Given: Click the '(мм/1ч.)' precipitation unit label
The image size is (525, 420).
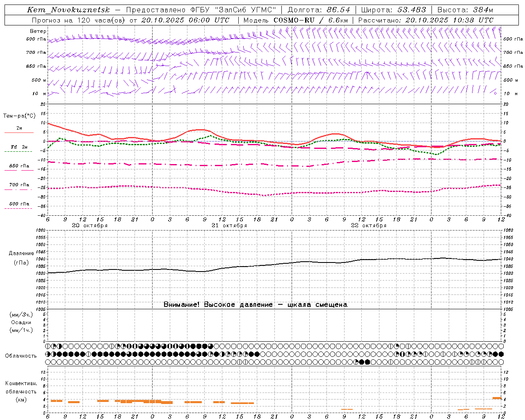Looking at the screenshot, I should (21, 330).
